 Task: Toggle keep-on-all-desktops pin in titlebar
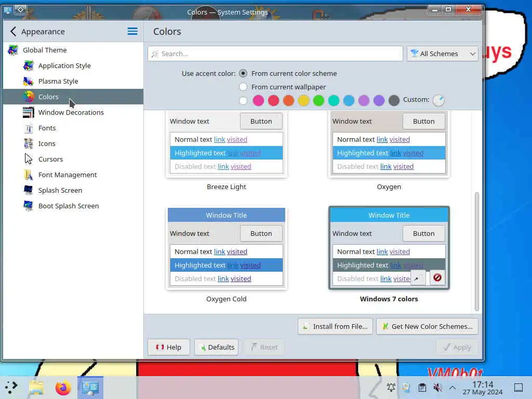[x=20, y=10]
